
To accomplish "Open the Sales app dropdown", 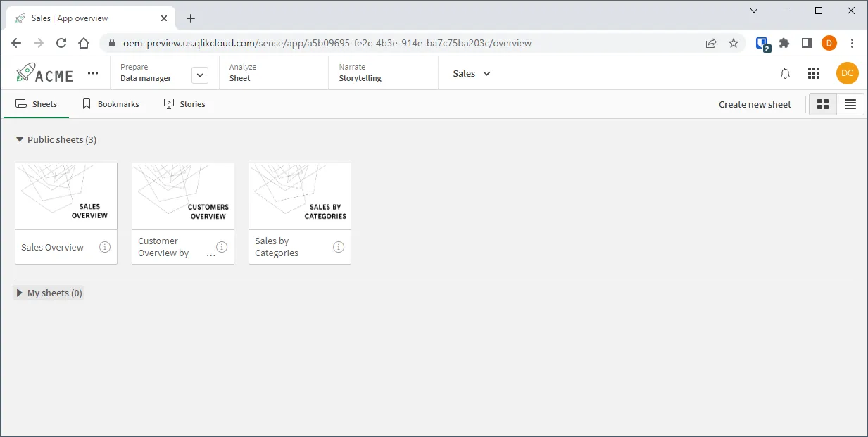I will (470, 73).
